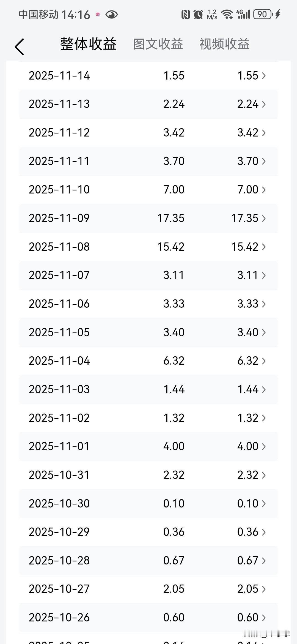Open chevron for 2025-10-31 earnings
Viewport: 297px width, 644px height.
point(264,475)
